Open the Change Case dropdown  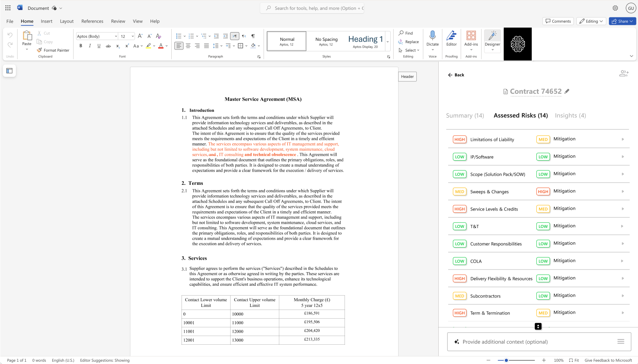(138, 46)
